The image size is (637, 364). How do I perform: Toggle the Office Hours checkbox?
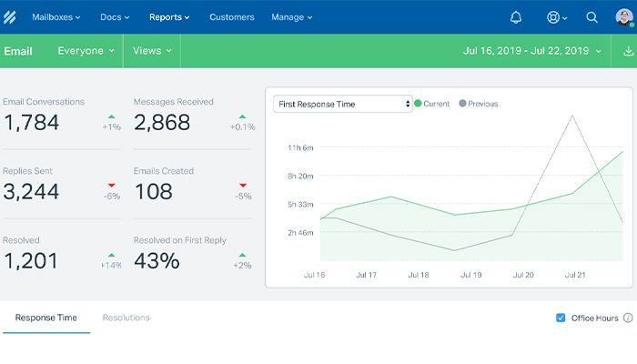(x=560, y=318)
